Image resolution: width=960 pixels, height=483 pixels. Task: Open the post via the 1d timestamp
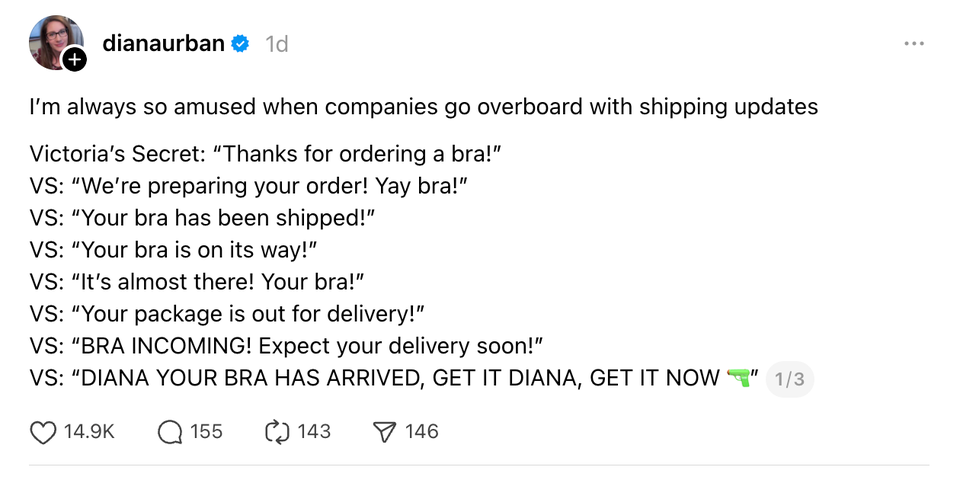click(277, 45)
